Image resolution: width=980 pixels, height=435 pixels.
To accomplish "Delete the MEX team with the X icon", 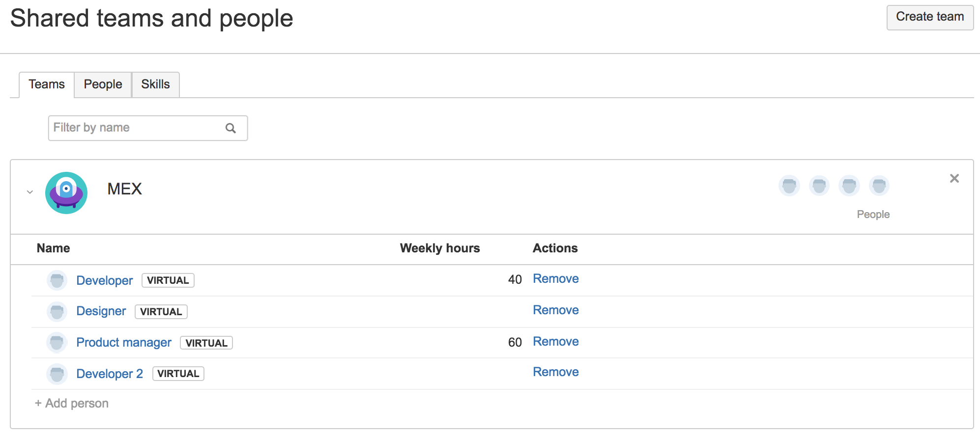I will pyautogui.click(x=954, y=178).
